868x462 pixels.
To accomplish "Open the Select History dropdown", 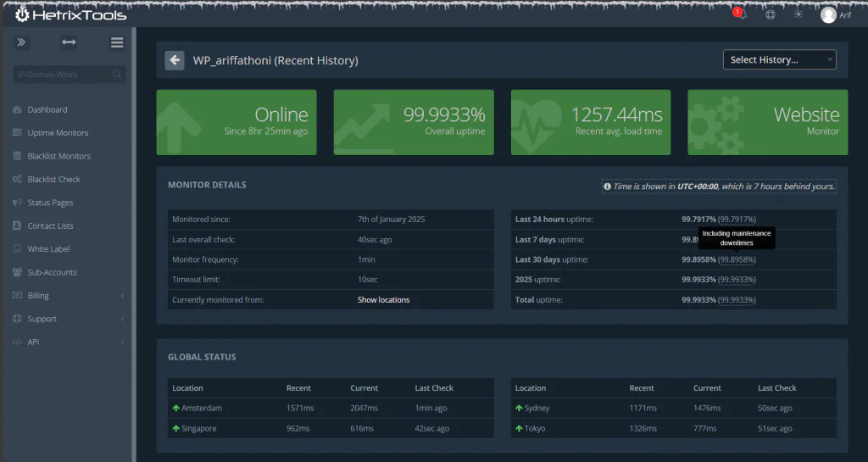I will (780, 59).
